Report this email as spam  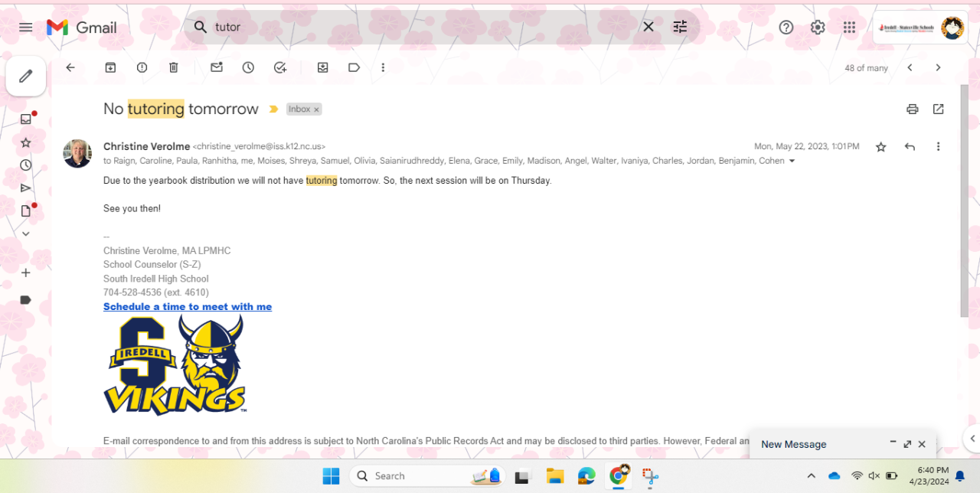142,67
